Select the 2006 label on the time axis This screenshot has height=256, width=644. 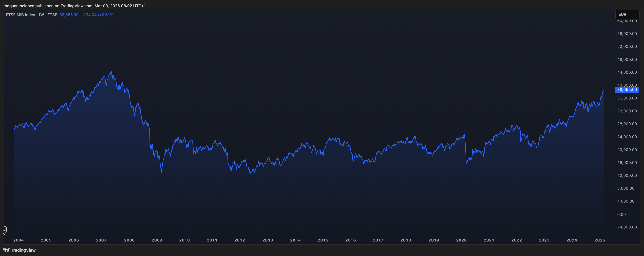pos(74,240)
